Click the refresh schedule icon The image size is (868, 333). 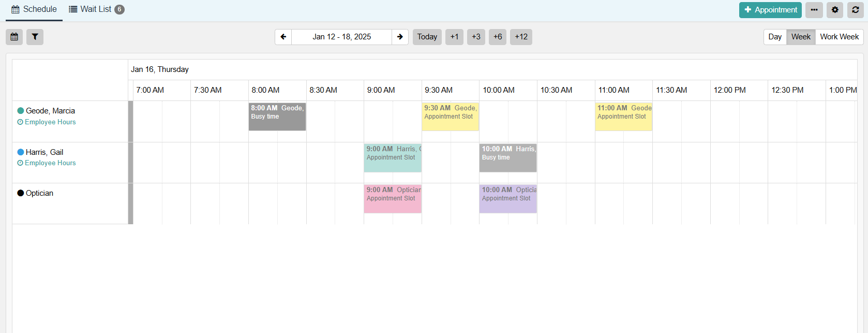tap(856, 10)
